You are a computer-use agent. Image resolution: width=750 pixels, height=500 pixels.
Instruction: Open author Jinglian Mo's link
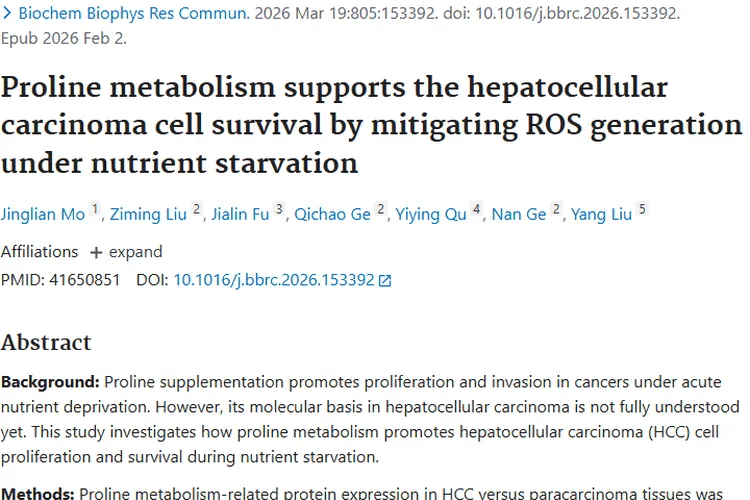coord(42,214)
